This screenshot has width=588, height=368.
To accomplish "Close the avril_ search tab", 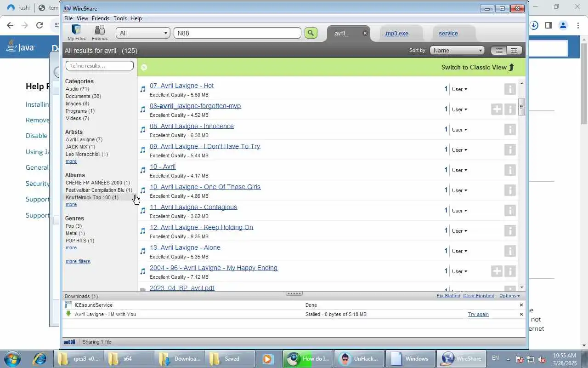I will 365,33.
